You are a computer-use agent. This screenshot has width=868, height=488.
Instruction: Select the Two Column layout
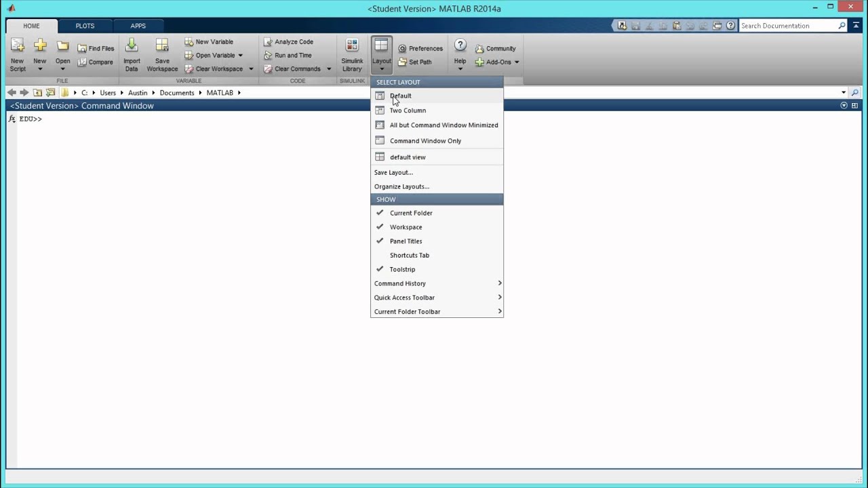[437, 110]
